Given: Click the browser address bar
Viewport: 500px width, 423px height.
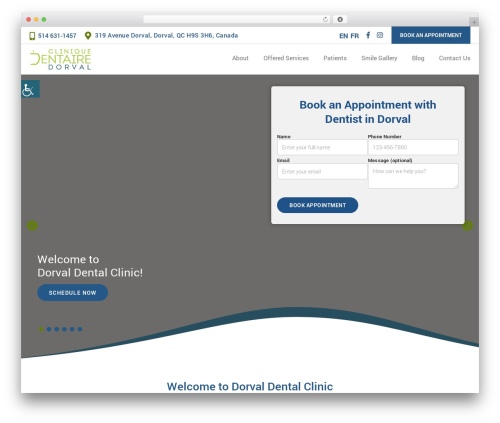Looking at the screenshot, I should 236,19.
